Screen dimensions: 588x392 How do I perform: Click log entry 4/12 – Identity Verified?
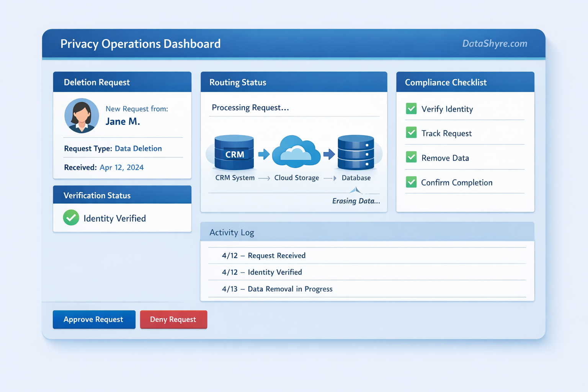pyautogui.click(x=262, y=272)
